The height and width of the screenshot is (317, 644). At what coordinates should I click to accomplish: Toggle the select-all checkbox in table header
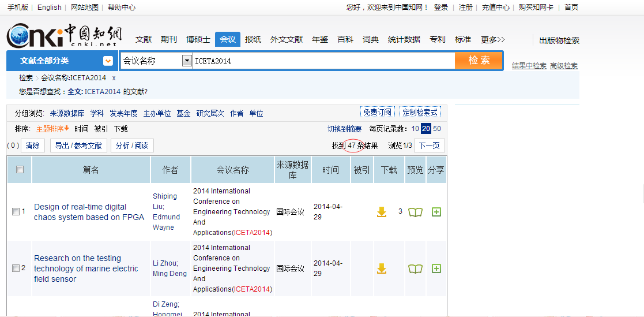[20, 169]
